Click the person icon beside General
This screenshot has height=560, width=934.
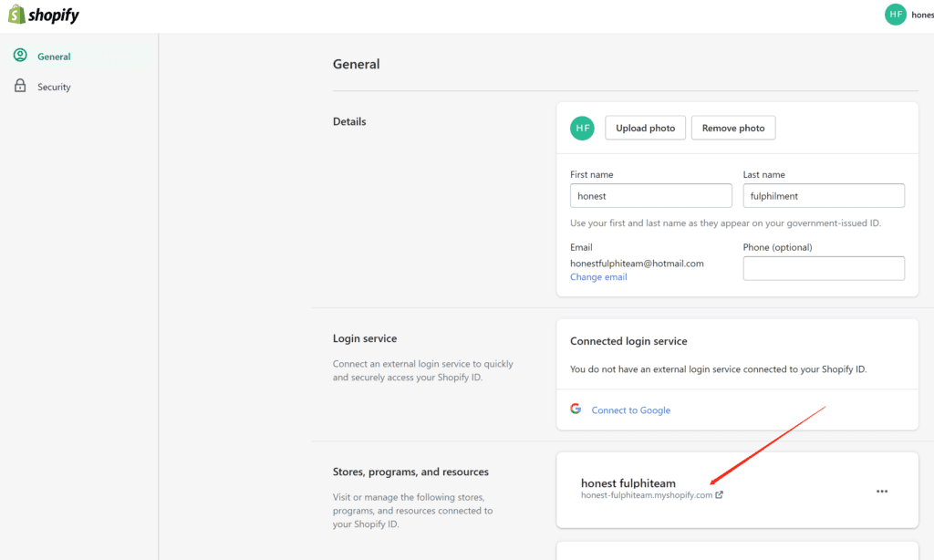(20, 56)
